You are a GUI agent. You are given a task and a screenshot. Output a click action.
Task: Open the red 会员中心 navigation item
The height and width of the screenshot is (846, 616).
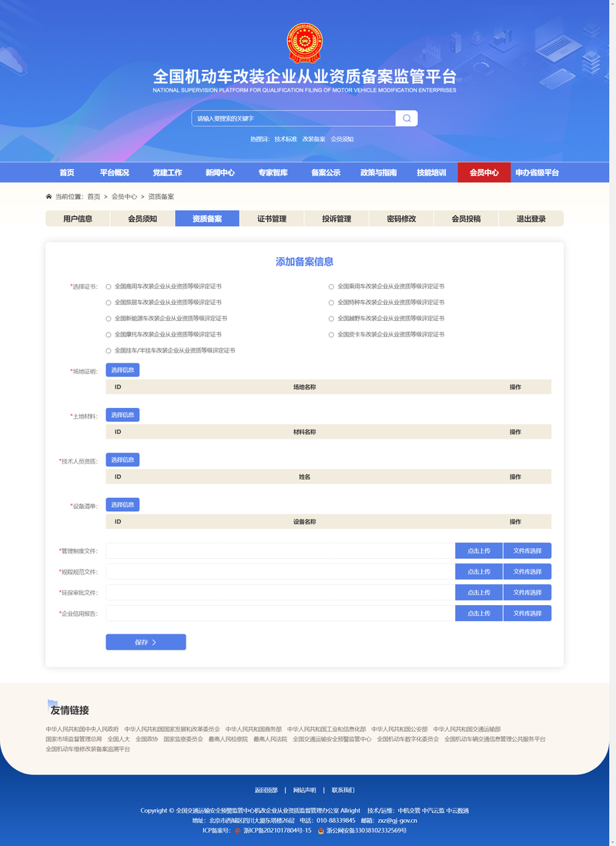coord(484,172)
